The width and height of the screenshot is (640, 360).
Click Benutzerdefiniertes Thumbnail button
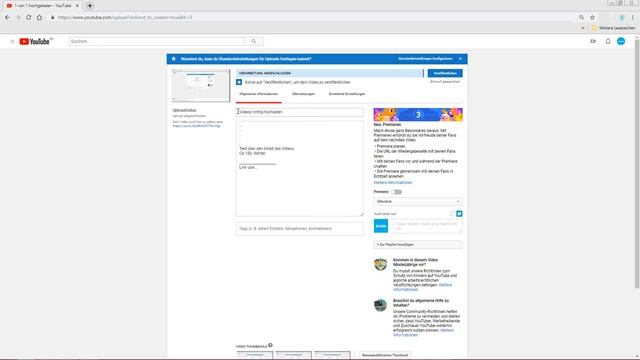pyautogui.click(x=385, y=355)
